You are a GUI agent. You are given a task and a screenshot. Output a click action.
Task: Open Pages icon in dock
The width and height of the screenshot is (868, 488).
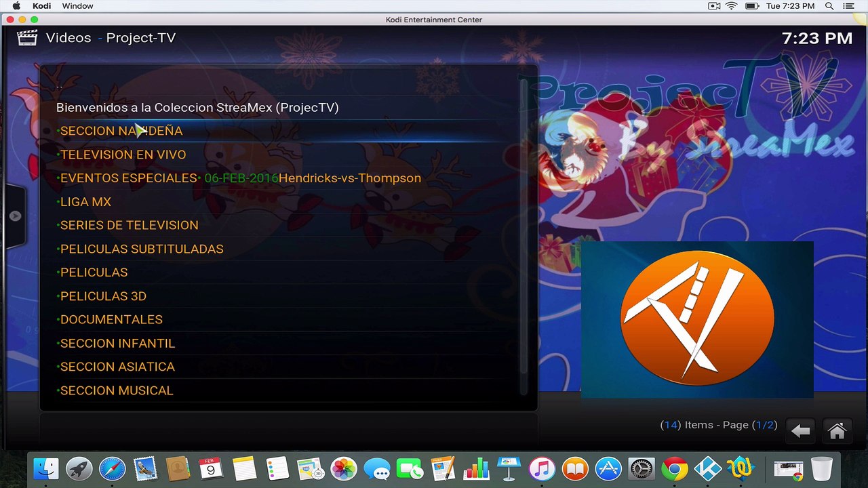[x=443, y=468]
